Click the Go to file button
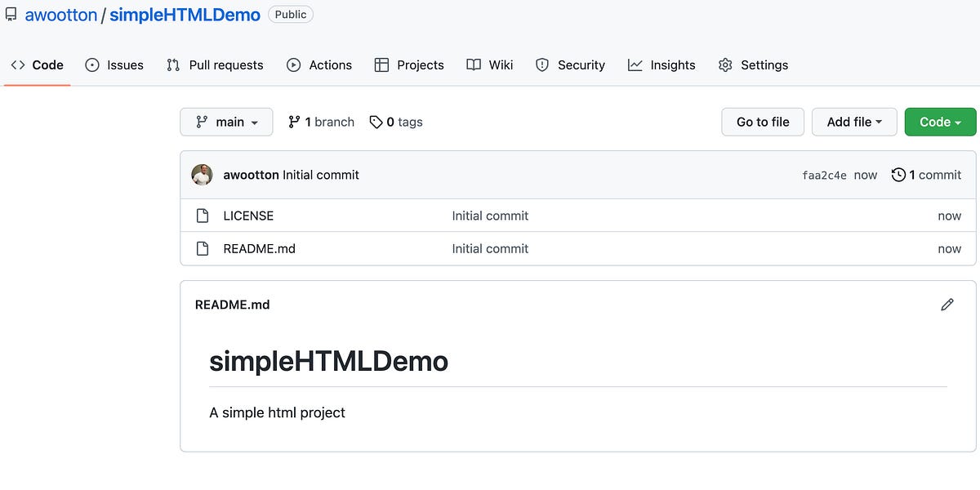Viewport: 980px width, 490px height. (x=762, y=121)
